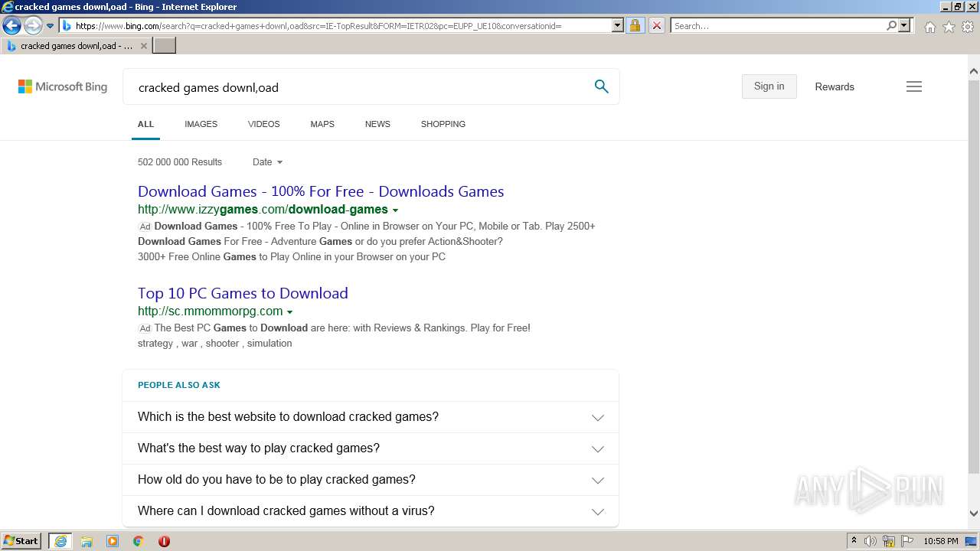
Task: Go back with the browser Back arrow
Action: click(x=11, y=26)
